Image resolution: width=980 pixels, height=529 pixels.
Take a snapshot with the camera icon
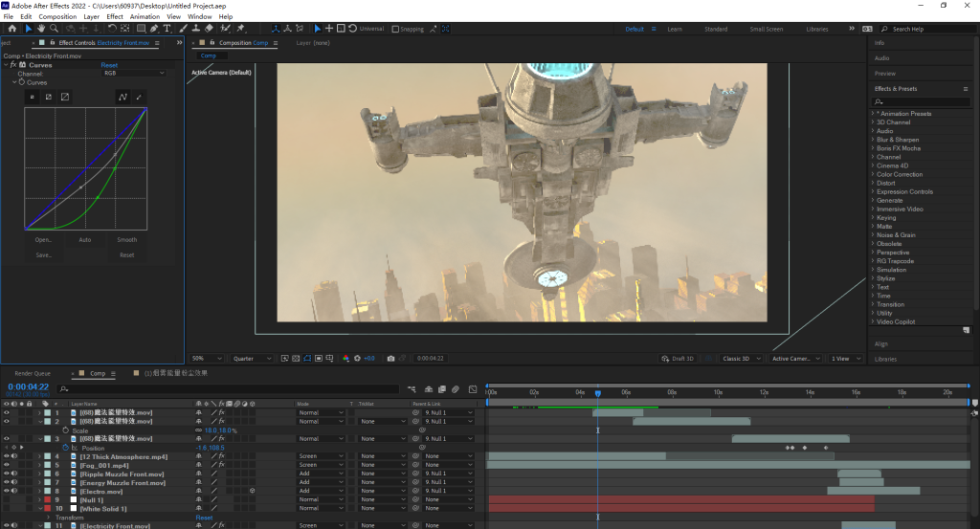coord(390,359)
